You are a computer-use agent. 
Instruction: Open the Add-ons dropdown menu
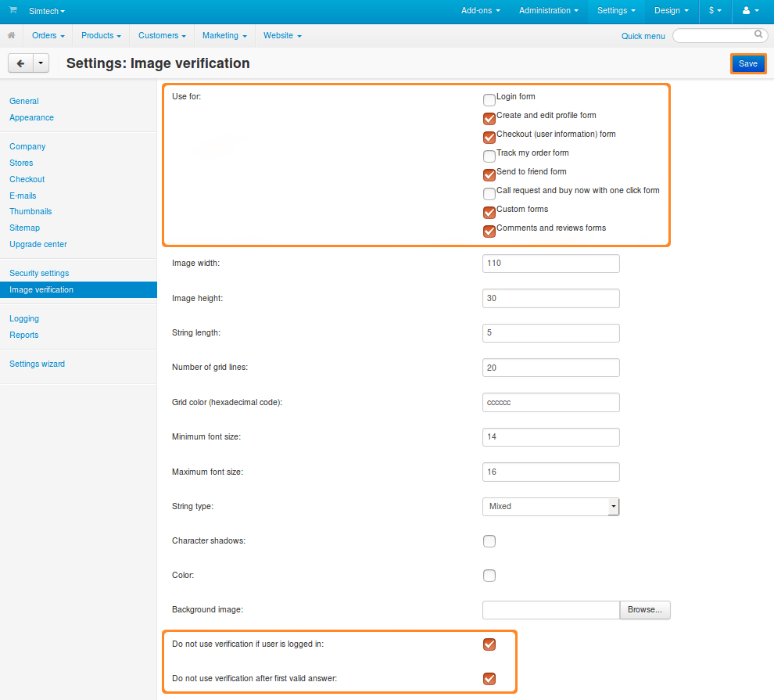pyautogui.click(x=480, y=10)
